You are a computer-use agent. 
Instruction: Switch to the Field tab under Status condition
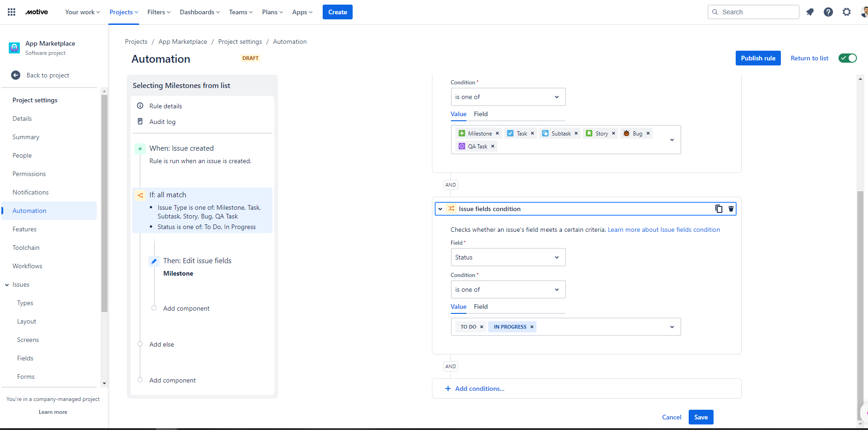(x=481, y=306)
